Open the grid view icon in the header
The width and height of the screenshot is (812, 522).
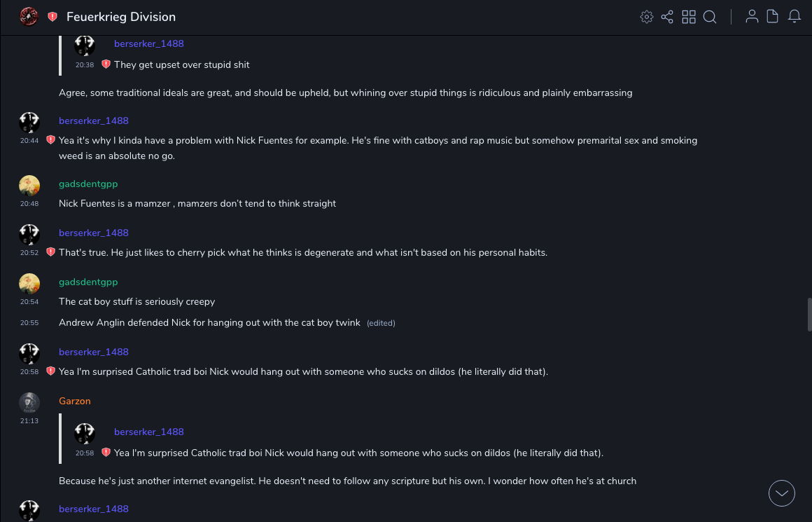click(689, 17)
